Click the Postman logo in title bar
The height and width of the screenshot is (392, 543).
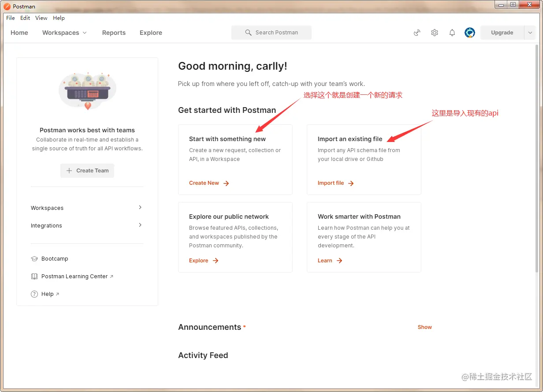(7, 7)
